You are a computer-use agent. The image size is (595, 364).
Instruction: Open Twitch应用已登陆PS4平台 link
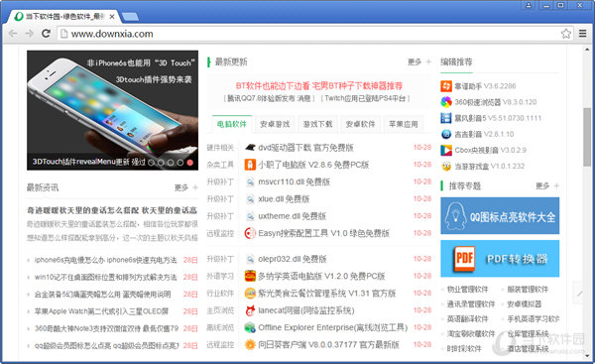(x=365, y=98)
